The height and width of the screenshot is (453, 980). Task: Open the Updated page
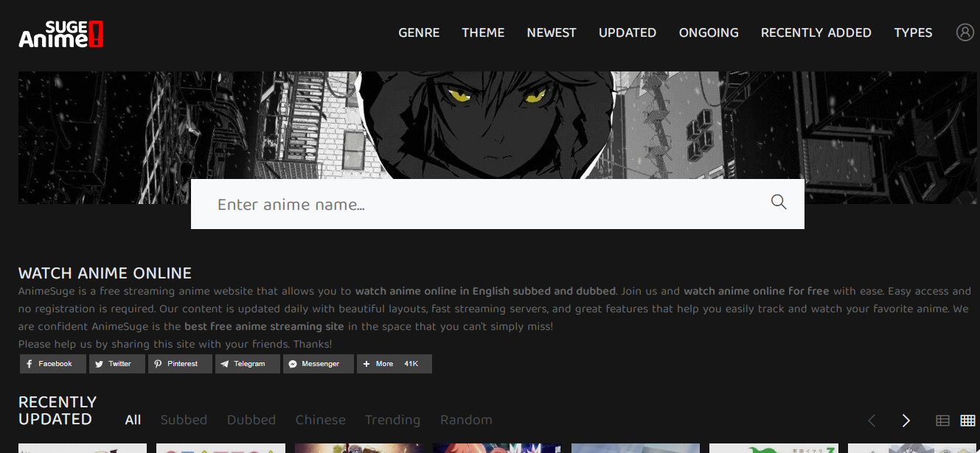coord(628,32)
